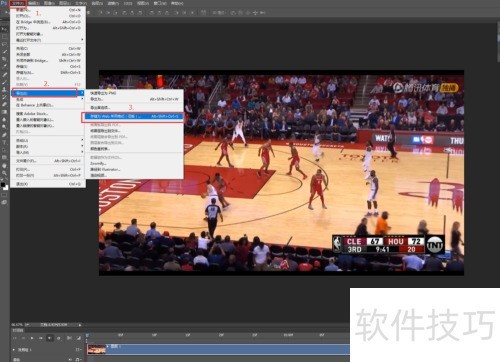
Task: Select the Dodge tool
Action: click(4, 127)
